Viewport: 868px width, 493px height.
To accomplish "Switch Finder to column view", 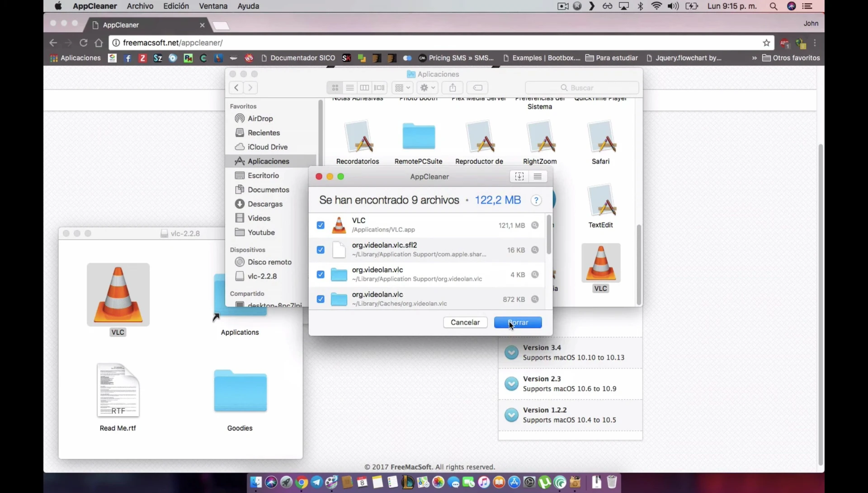I will pyautogui.click(x=365, y=88).
